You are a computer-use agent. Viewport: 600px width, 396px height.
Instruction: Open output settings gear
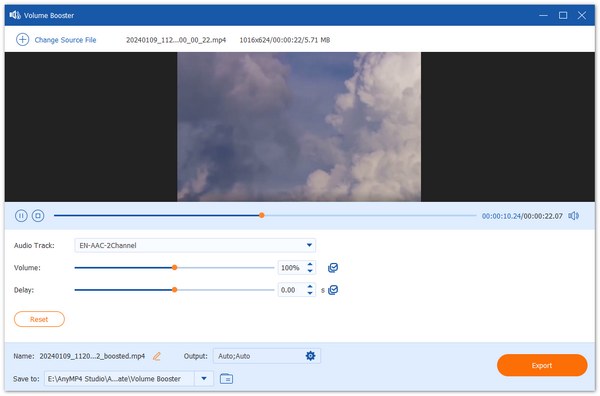point(310,356)
